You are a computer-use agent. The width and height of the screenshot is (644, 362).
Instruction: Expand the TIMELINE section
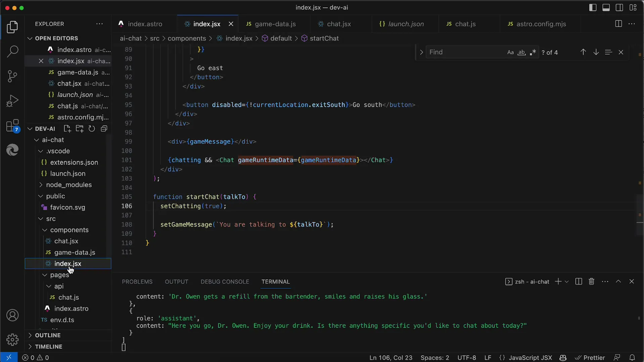48,347
